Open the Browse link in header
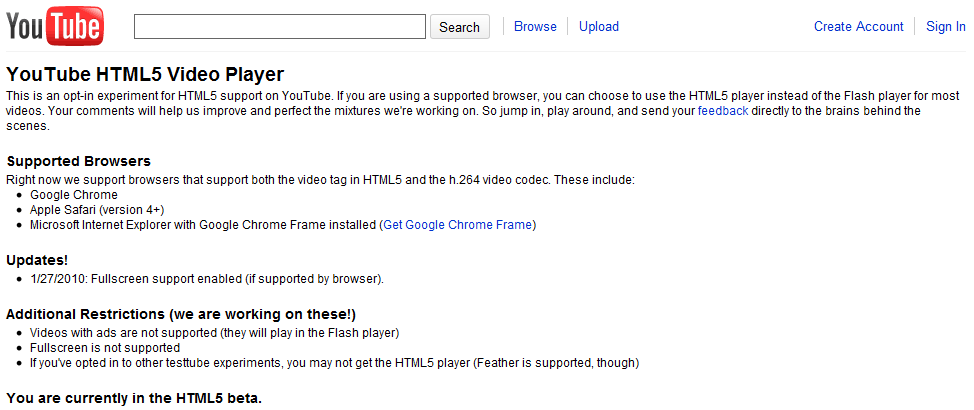The image size is (974, 410). point(535,27)
